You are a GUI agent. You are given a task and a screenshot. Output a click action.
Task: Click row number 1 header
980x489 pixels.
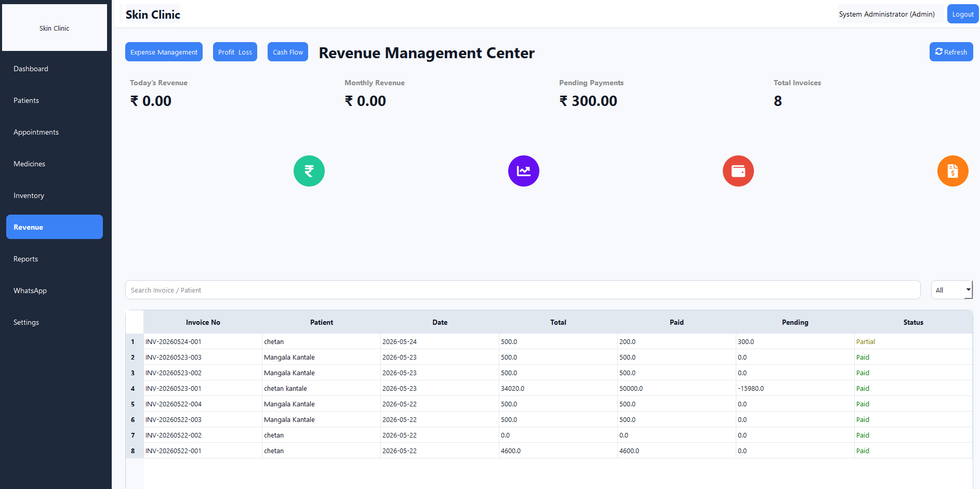[134, 341]
